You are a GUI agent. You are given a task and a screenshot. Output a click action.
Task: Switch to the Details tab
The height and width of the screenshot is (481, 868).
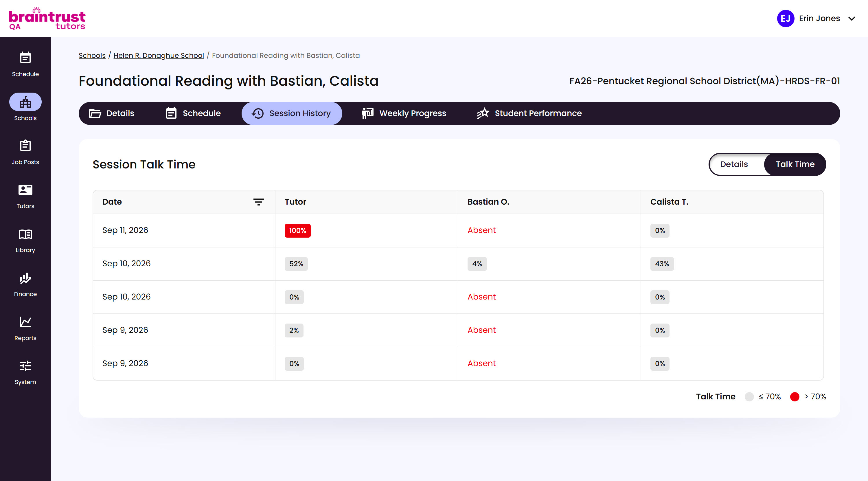pos(112,113)
